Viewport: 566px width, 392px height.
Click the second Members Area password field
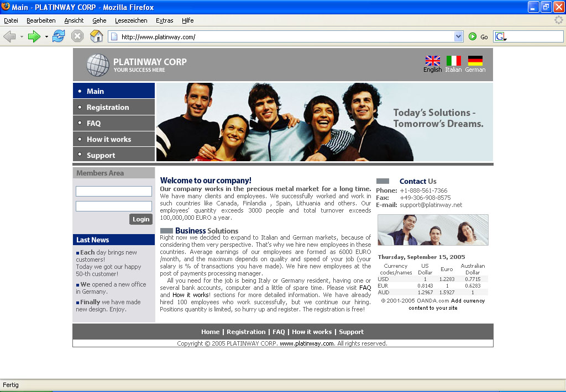point(114,206)
